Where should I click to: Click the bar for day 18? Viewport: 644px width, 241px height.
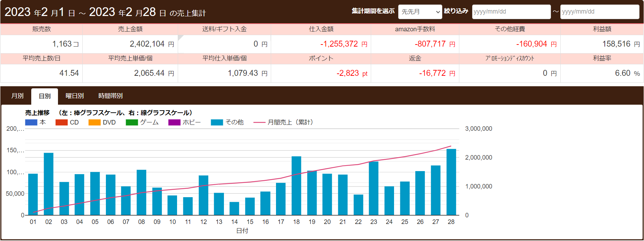tap(296, 186)
